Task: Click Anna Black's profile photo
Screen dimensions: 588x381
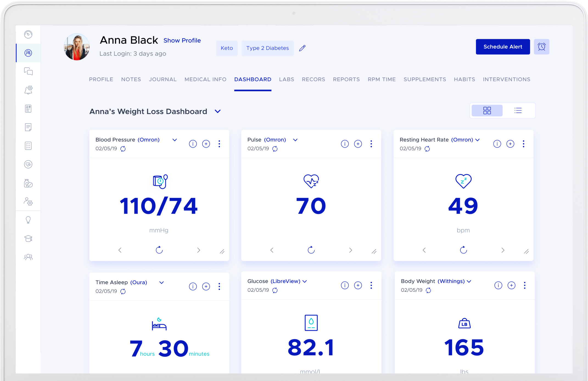Action: point(77,47)
